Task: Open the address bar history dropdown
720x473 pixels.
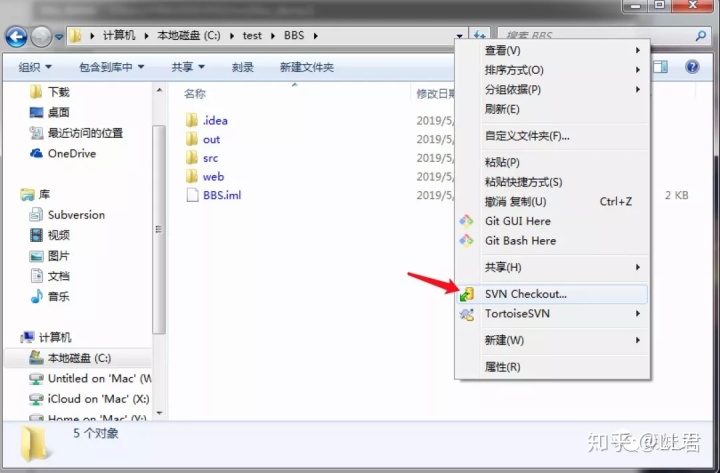Action: [460, 36]
